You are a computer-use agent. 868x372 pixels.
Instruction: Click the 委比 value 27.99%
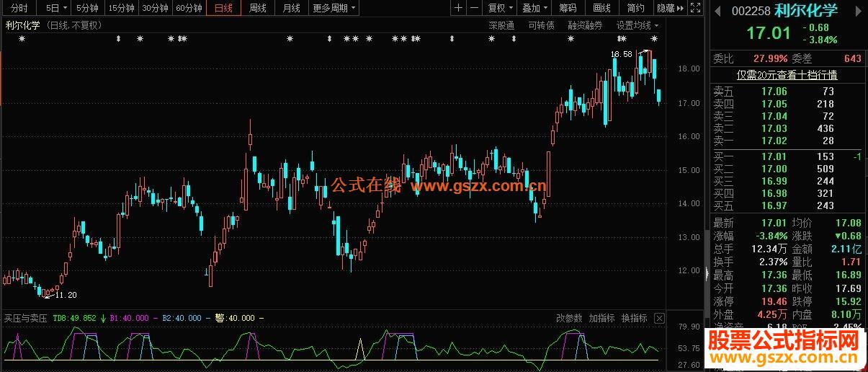click(771, 58)
